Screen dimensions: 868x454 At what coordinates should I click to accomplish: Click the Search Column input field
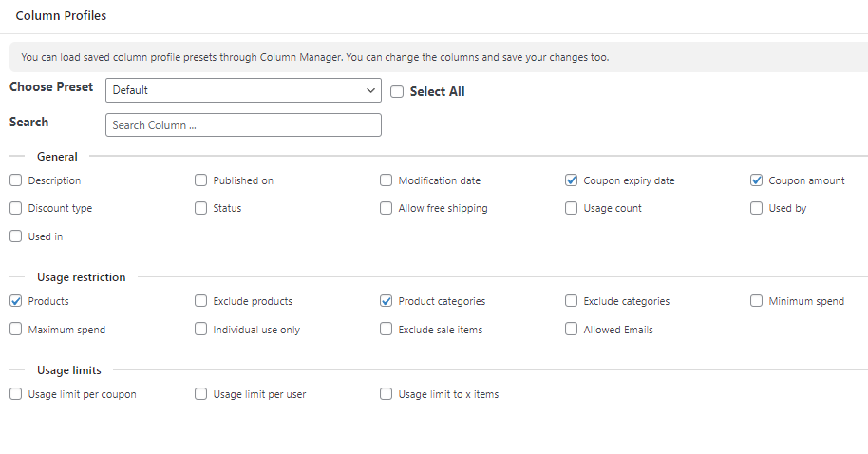pos(243,125)
